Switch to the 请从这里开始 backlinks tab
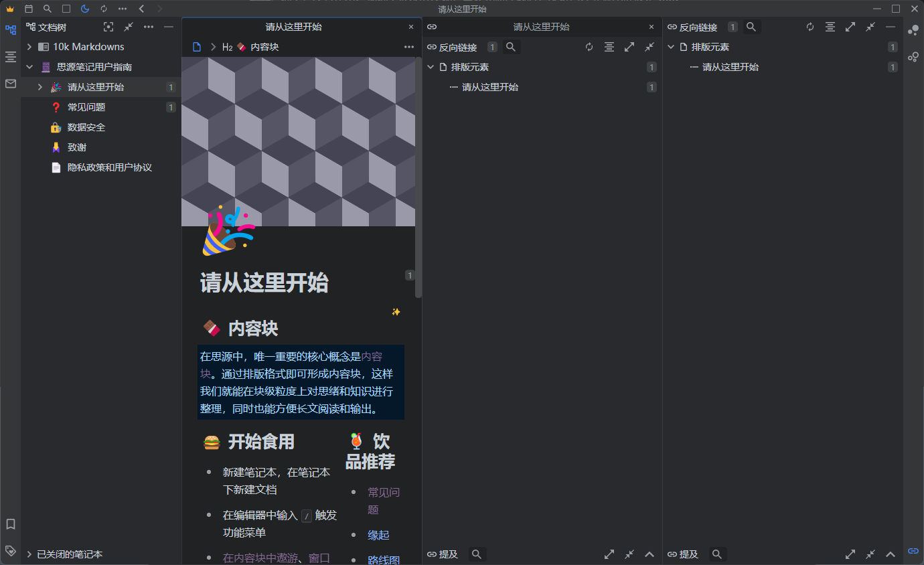Screen dimensions: 924x565 click(541, 27)
